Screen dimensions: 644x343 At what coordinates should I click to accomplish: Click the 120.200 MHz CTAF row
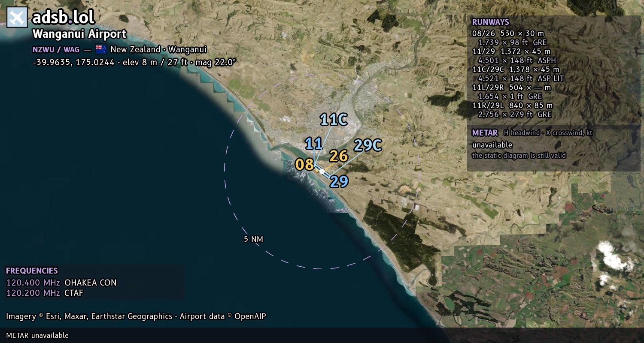pos(45,293)
